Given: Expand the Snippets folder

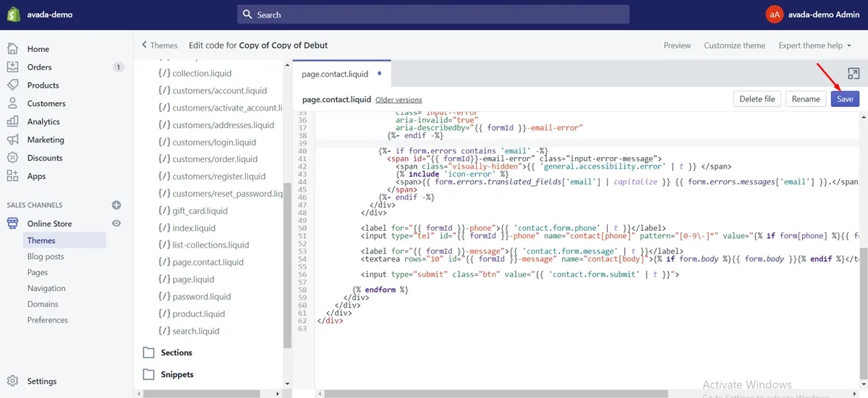Looking at the screenshot, I should [177, 375].
